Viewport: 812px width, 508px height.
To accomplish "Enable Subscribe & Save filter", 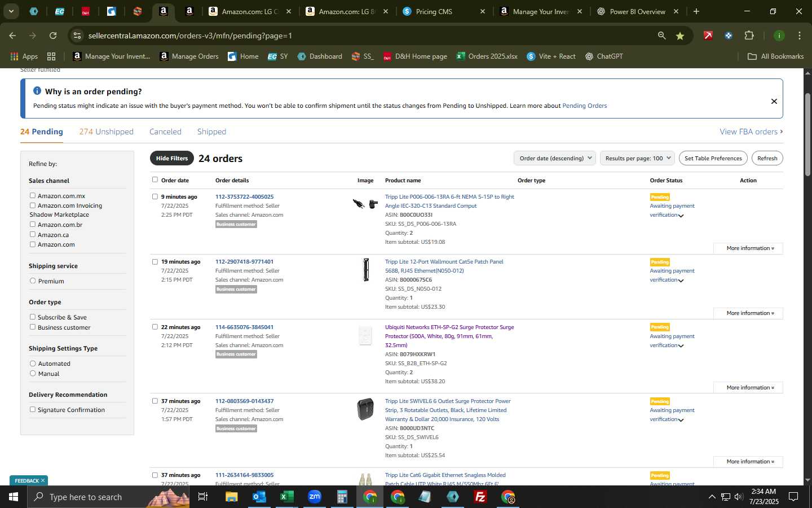I will 33,317.
